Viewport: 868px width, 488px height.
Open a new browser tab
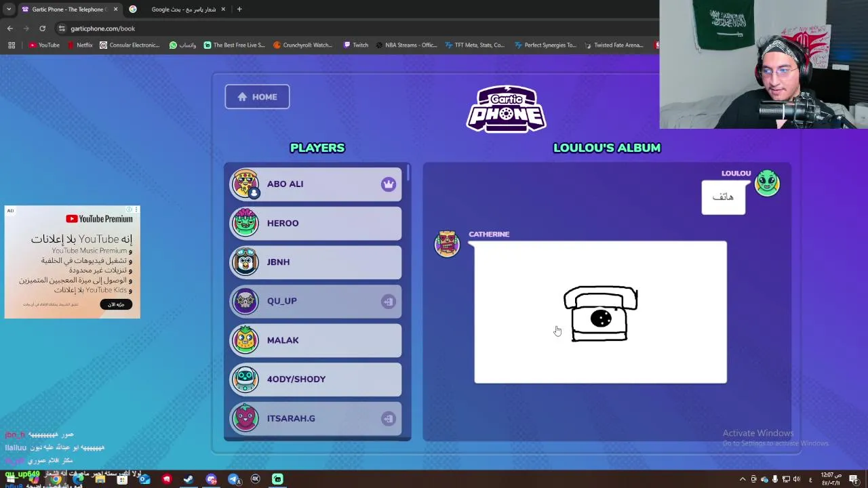point(239,9)
